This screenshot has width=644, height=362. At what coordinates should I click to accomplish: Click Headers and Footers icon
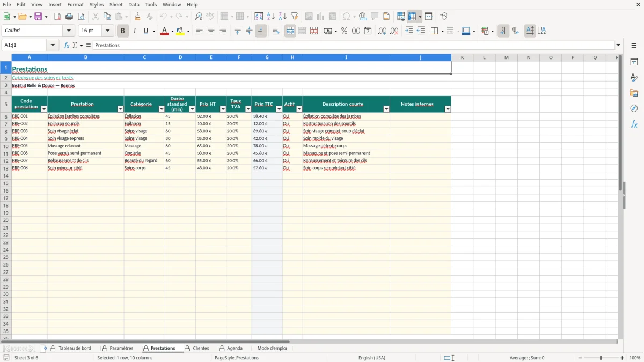point(386,17)
